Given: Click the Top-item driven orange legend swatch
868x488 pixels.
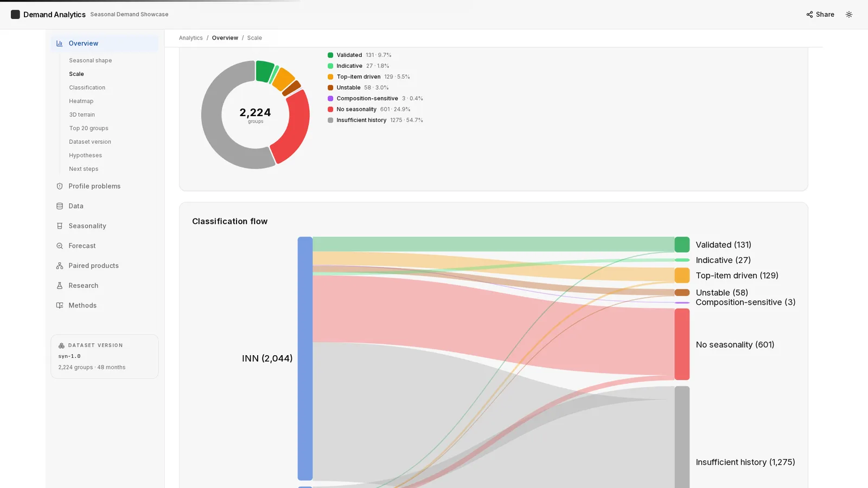Looking at the screenshot, I should (330, 77).
